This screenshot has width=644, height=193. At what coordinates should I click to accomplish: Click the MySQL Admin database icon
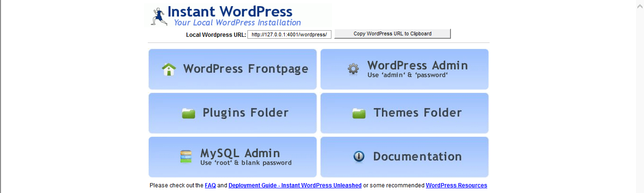186,157
